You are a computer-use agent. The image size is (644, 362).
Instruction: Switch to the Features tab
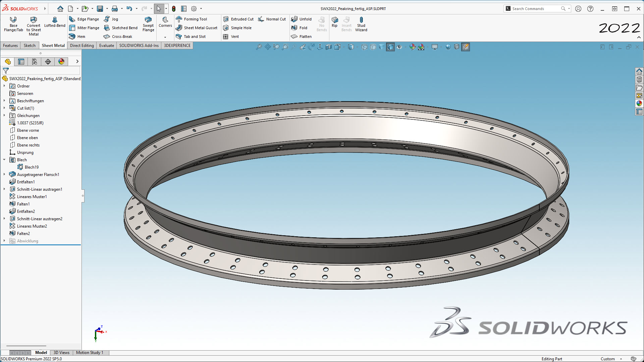(x=10, y=46)
